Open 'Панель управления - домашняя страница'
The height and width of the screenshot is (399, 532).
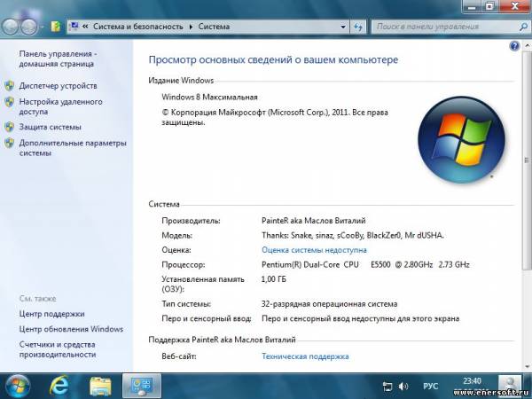[58, 59]
